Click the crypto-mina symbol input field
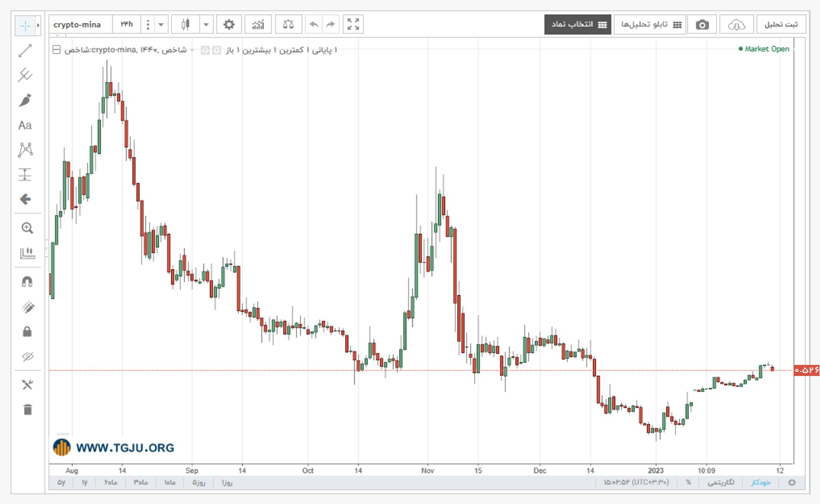Screen dimensions: 820x504 81,24
